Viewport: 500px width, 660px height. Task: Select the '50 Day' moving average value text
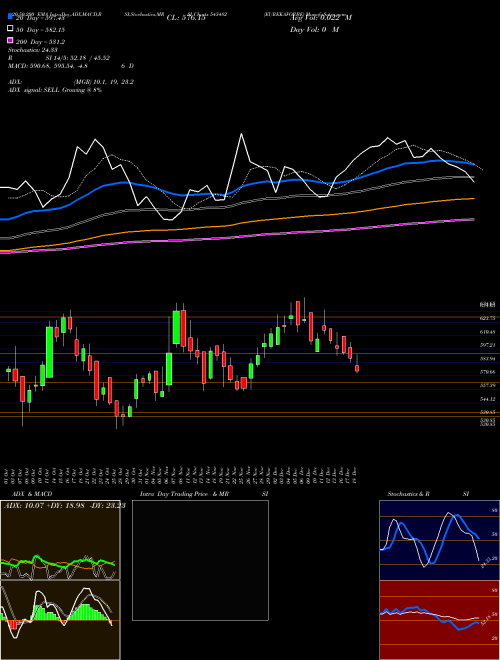(x=40, y=29)
